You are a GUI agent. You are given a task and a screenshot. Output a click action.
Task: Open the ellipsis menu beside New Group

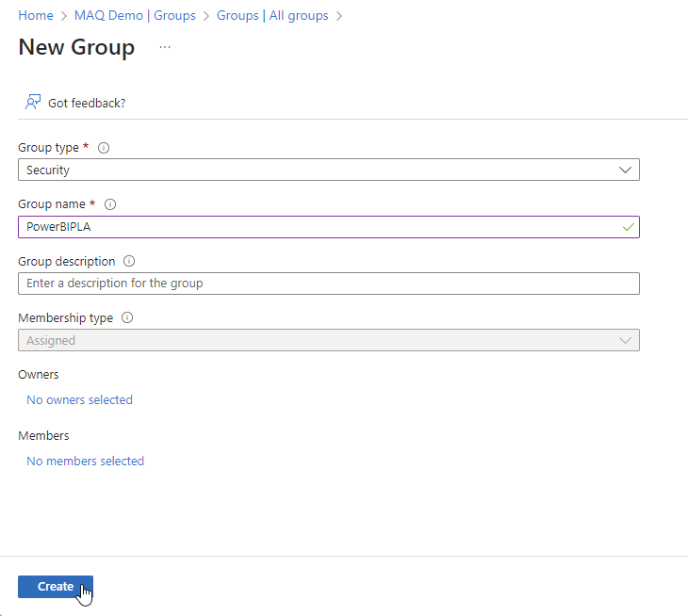click(165, 47)
